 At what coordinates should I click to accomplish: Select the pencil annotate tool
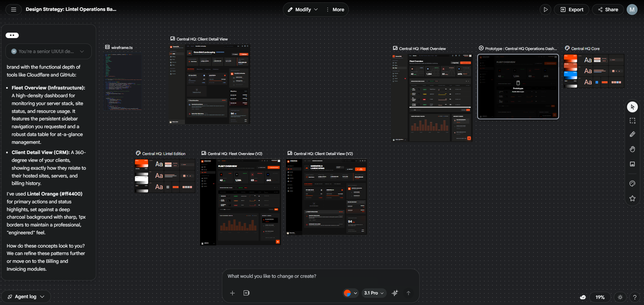[632, 134]
